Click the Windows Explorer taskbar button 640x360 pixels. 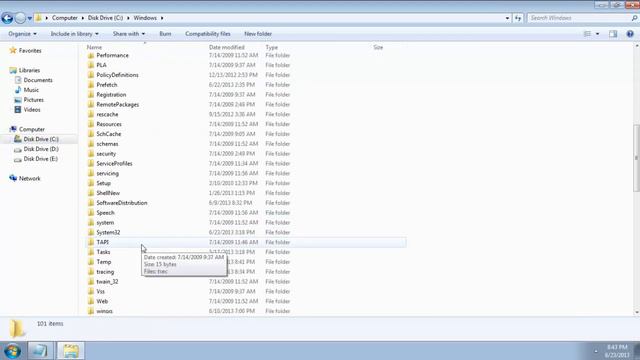coord(70,351)
